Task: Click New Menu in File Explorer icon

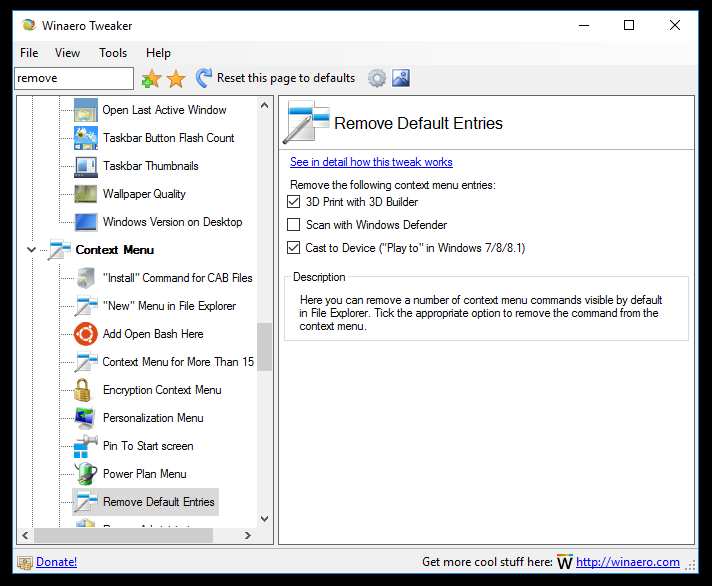Action: pos(86,305)
